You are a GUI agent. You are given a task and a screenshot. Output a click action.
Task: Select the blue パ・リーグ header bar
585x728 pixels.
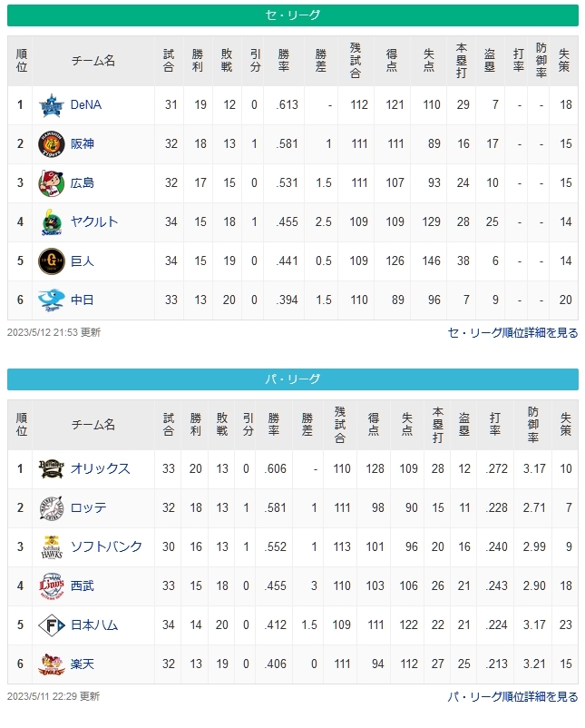(x=293, y=379)
